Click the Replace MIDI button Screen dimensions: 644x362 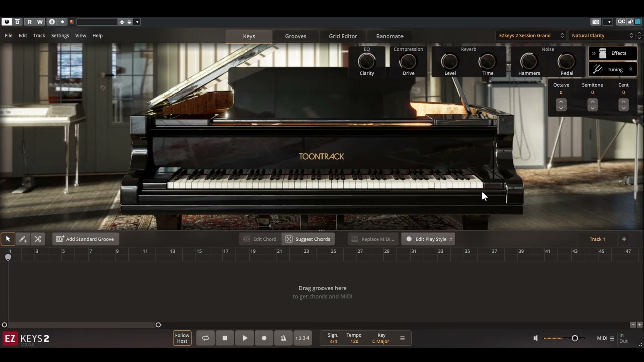[x=373, y=239]
